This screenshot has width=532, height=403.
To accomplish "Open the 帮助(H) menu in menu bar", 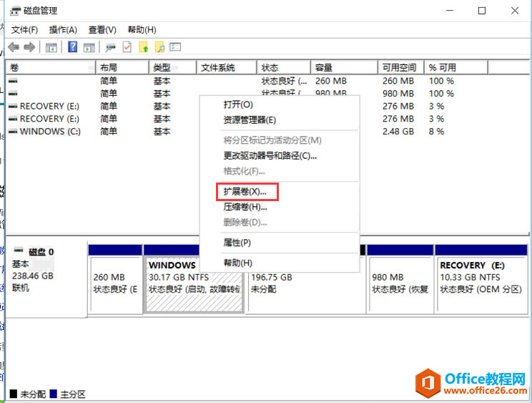I will coord(142,30).
